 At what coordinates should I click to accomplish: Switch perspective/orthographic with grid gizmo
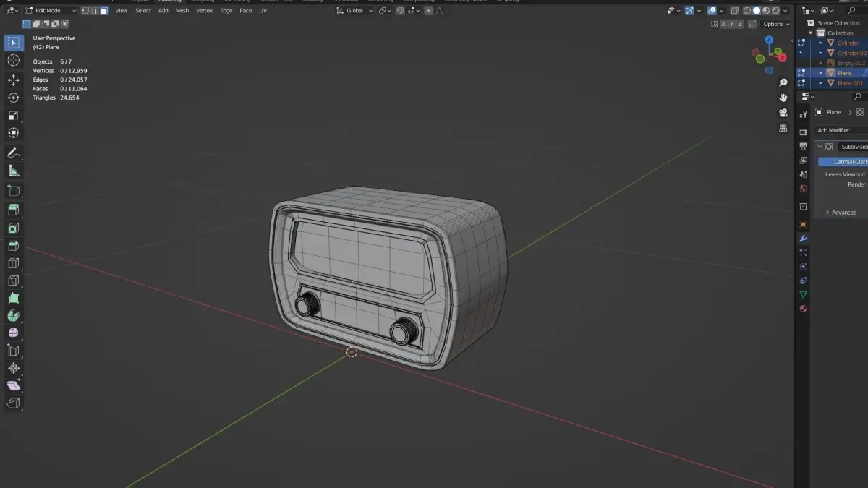pos(783,128)
